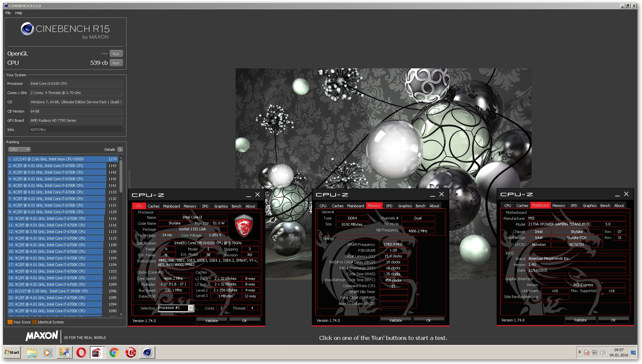Open Action Center flag tray icon
The height and width of the screenshot is (364, 642).
coord(587,353)
